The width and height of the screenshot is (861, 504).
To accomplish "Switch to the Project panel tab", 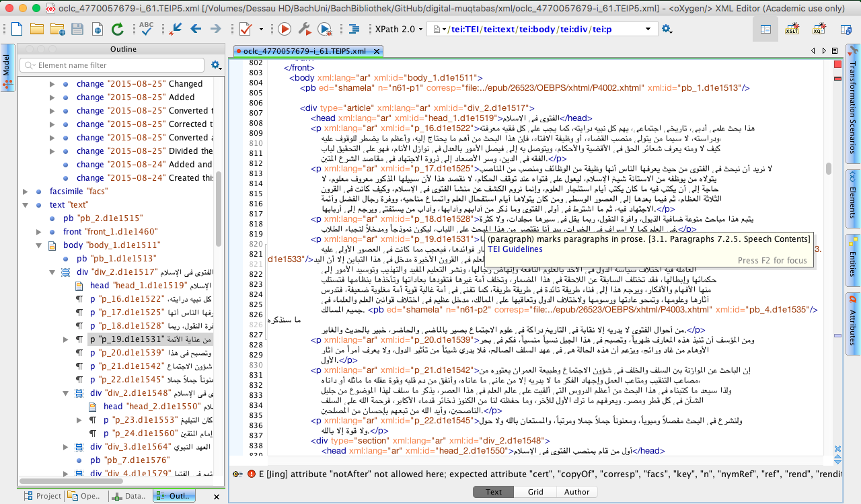I will 44,496.
